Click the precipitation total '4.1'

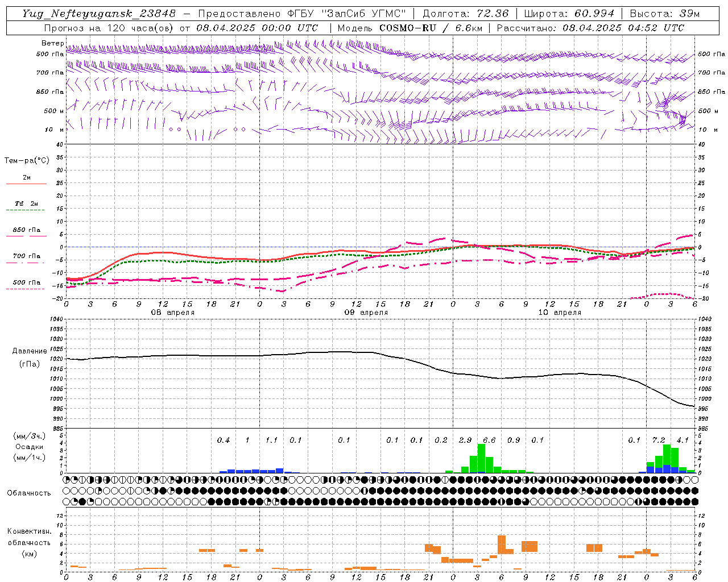682,440
